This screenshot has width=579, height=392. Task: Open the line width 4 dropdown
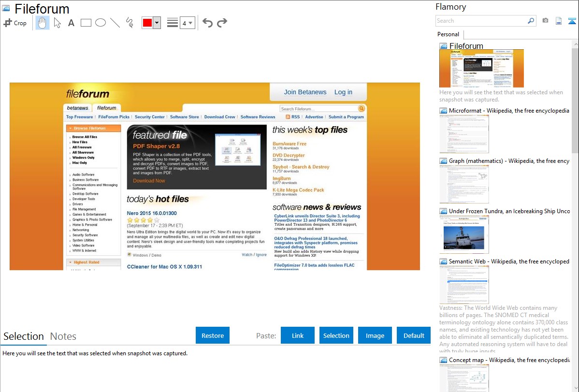(x=187, y=23)
